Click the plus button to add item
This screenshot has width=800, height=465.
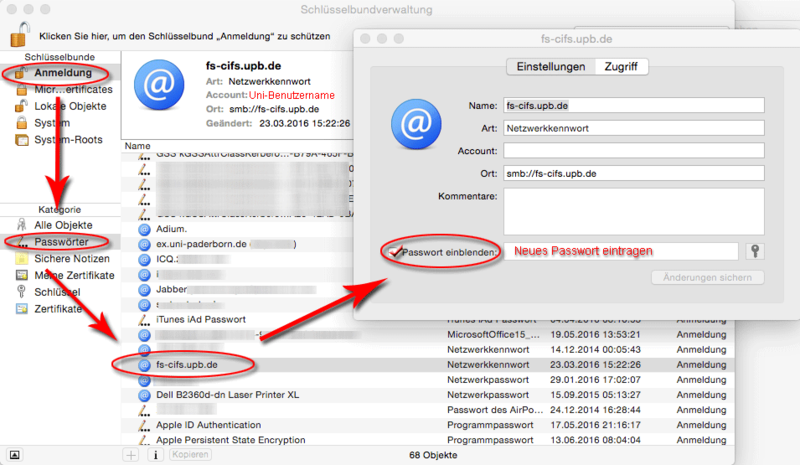pyautogui.click(x=131, y=455)
